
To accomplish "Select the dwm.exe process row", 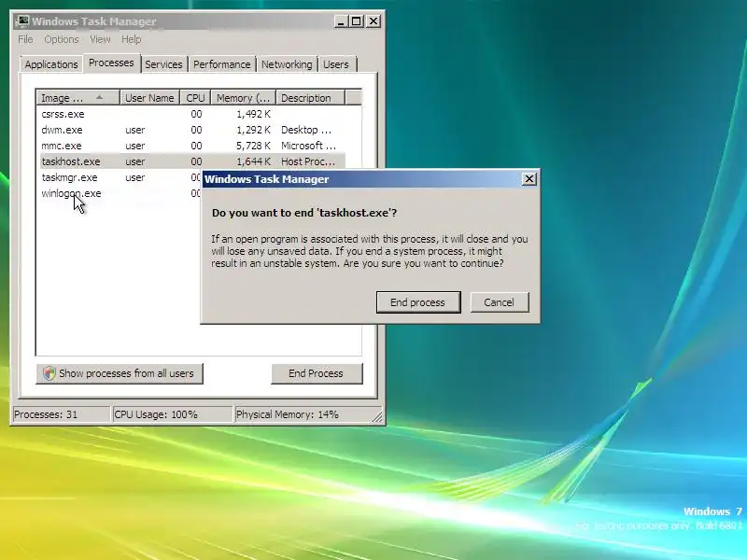I will 192,130.
